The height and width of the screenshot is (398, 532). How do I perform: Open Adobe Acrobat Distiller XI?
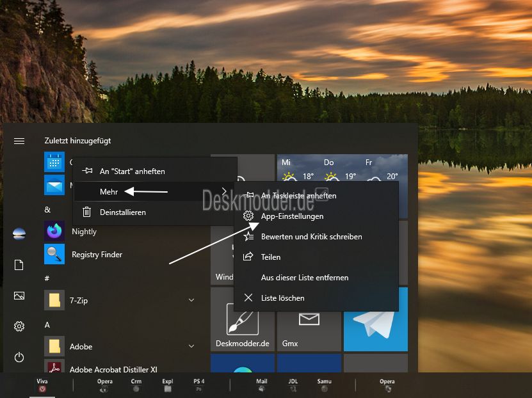coord(113,369)
